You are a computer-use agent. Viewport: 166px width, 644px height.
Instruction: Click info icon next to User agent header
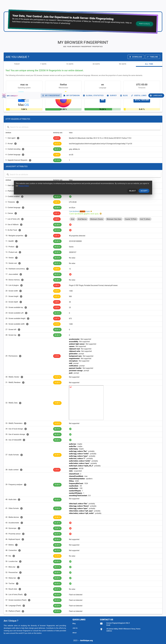pos(18,138)
